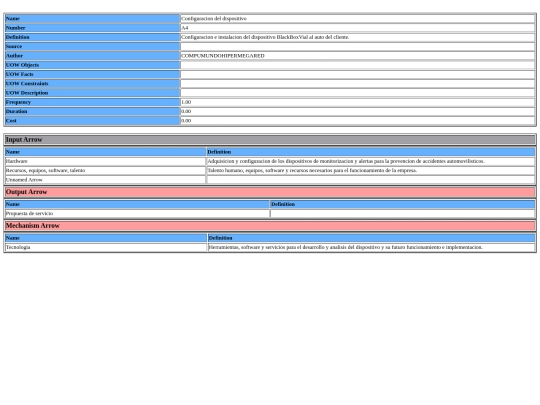Select the 'Unnamed Arrow' row
The width and height of the screenshot is (540, 405).
[105, 180]
